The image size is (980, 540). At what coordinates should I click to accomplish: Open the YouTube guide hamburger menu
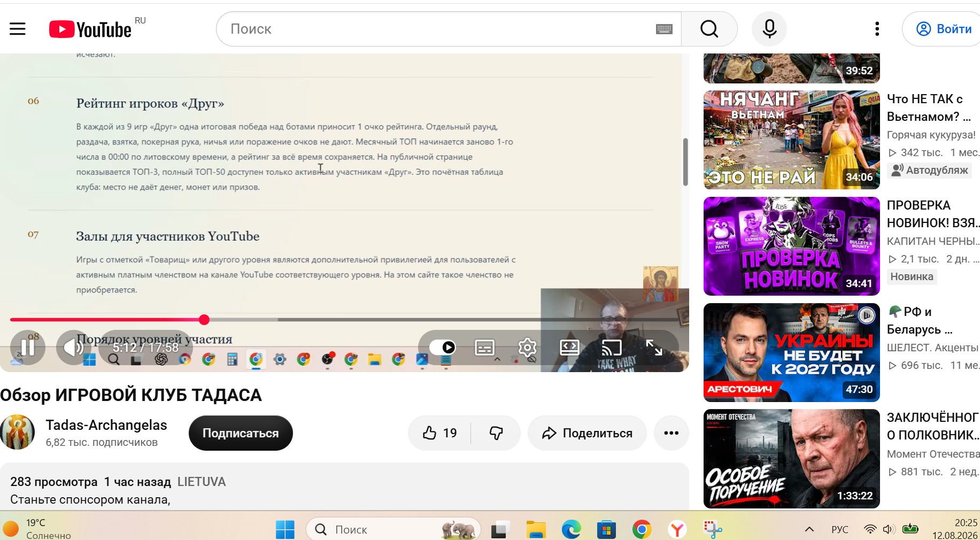click(18, 29)
